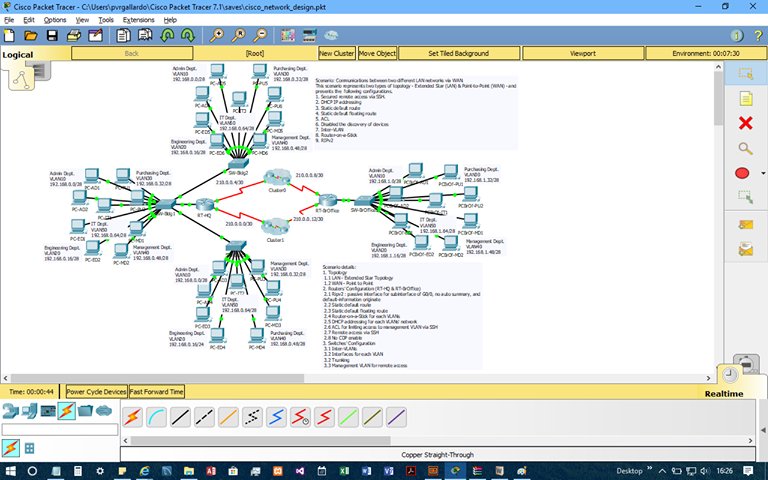Screen dimensions: 768x480
Task: Click the zoom in magnifier in toolbar
Action: (218, 35)
